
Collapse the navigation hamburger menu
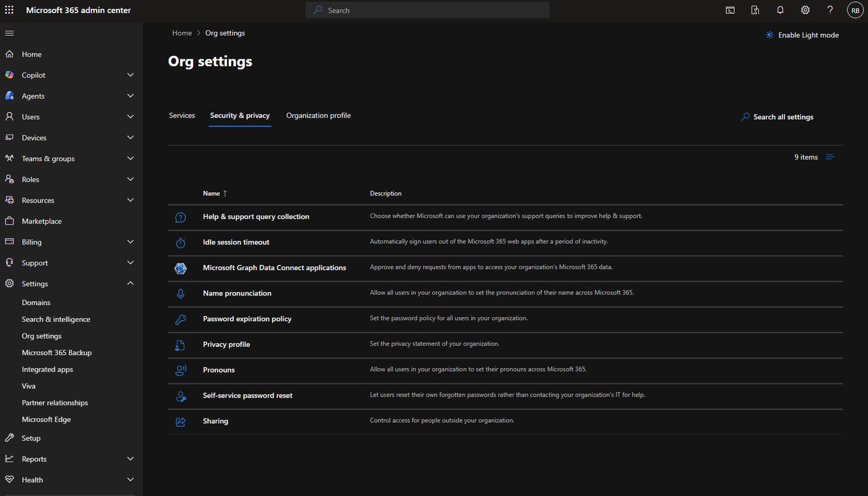click(9, 33)
